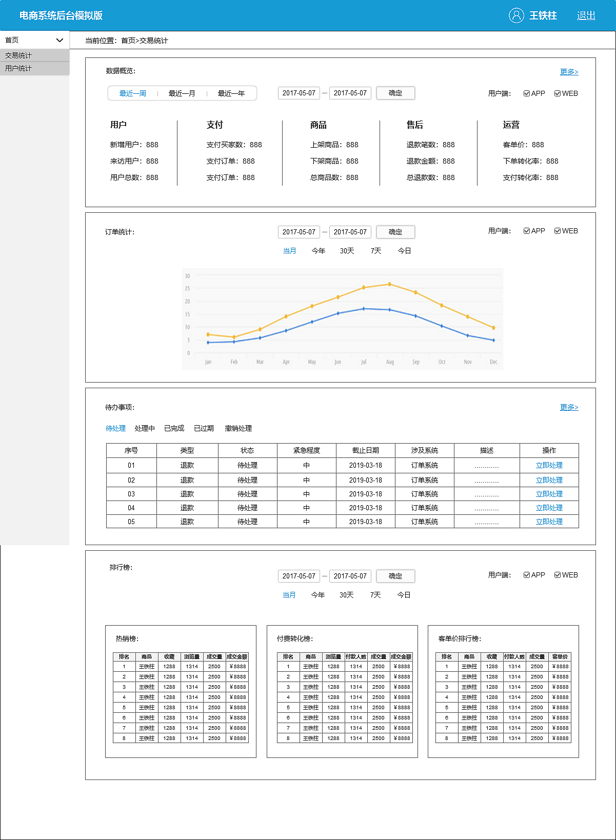Select 今日 filter under 排行榜

pyautogui.click(x=404, y=595)
